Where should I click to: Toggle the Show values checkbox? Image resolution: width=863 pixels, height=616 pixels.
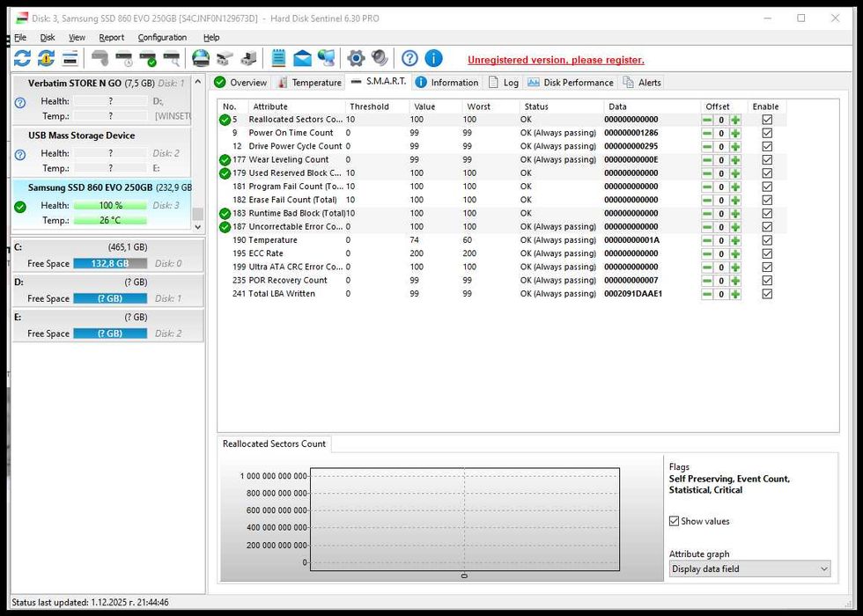pyautogui.click(x=675, y=521)
